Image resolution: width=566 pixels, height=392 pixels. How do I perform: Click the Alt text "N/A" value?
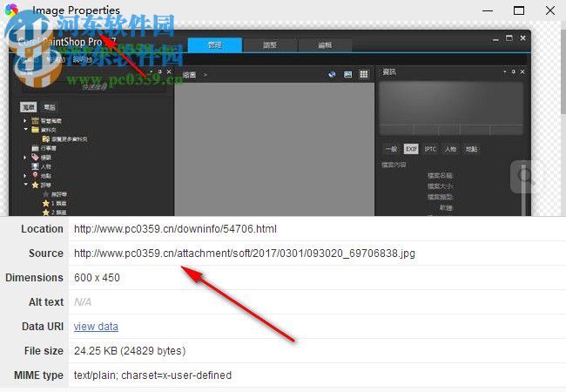[83, 301]
